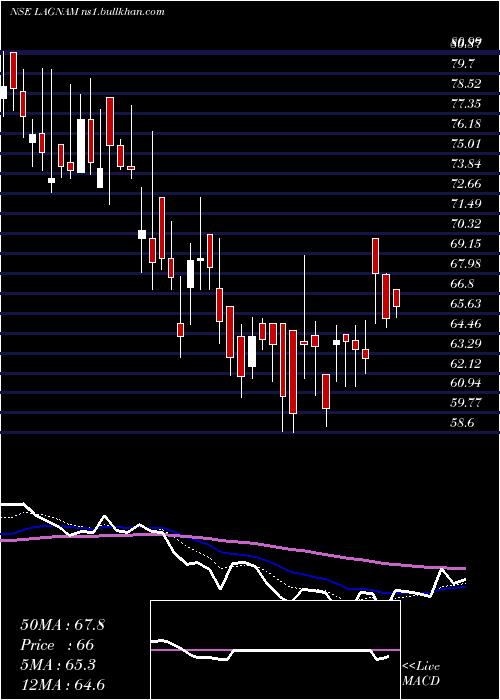
Task: Click the 79.7 price axis label
Action: (x=463, y=64)
